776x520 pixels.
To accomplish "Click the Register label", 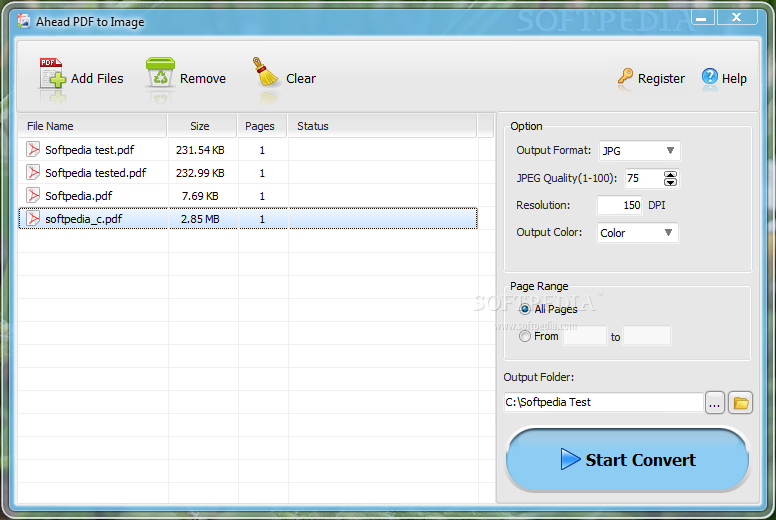I will click(x=661, y=79).
